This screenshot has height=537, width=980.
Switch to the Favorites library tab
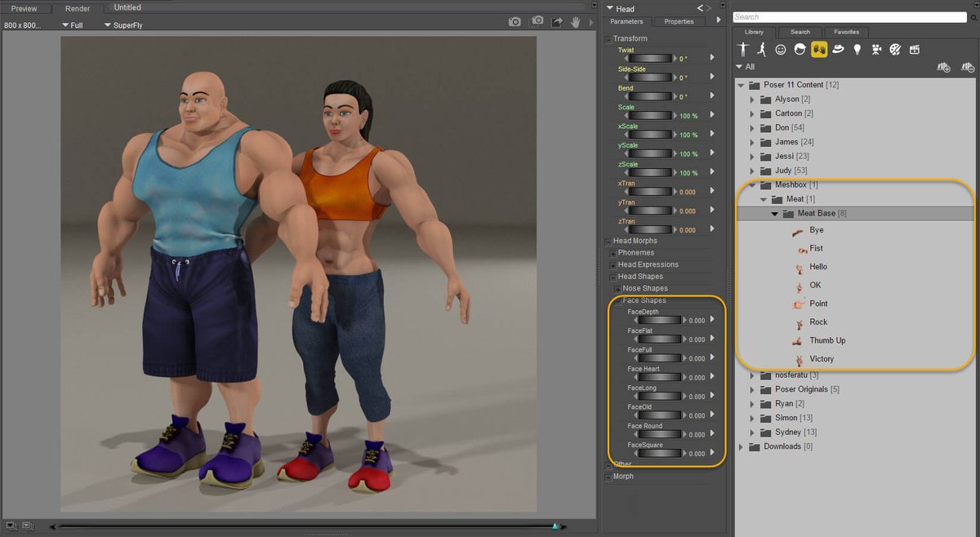[846, 32]
